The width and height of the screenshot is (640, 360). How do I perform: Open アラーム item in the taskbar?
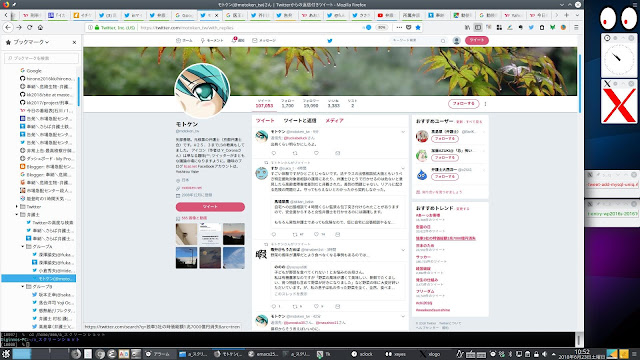(158, 354)
